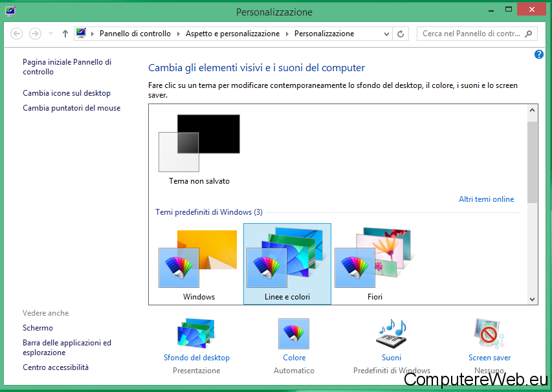Image resolution: width=552 pixels, height=392 pixels.
Task: Click the Suoni link
Action: [392, 358]
